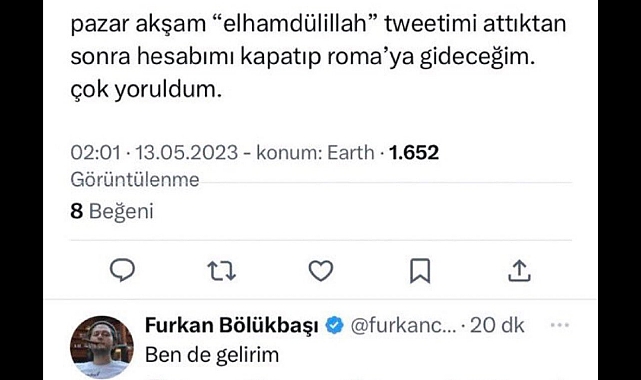Viewport: 641px width, 380px height.
Task: Bookmark this tweet
Action: [x=420, y=270]
